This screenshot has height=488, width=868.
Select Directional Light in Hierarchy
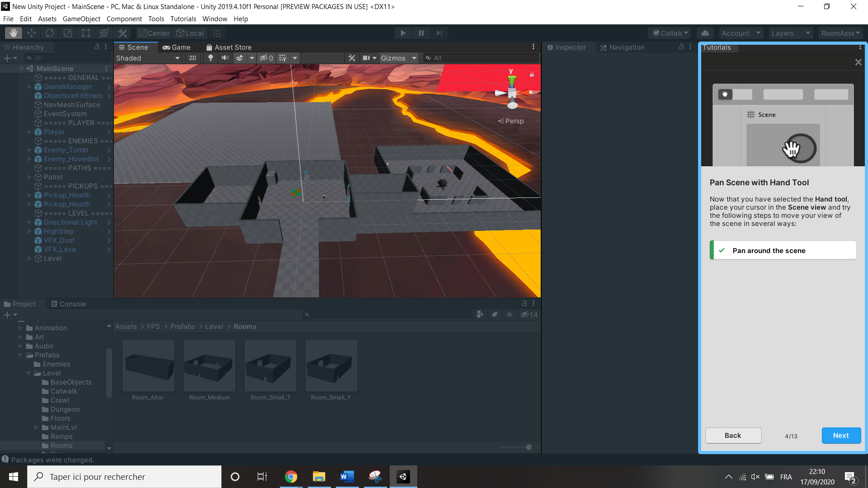click(71, 222)
